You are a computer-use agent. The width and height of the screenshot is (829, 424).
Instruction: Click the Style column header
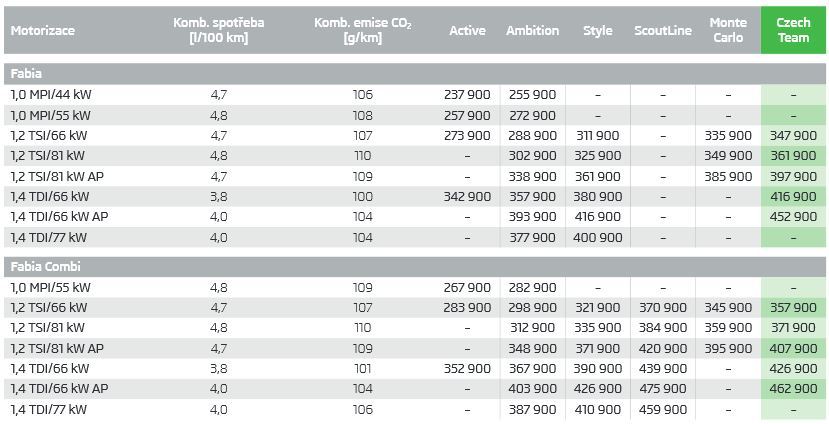point(597,30)
